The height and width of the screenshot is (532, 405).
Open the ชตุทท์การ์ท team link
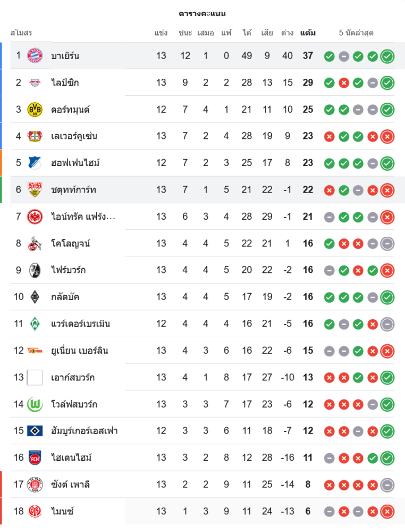click(74, 190)
